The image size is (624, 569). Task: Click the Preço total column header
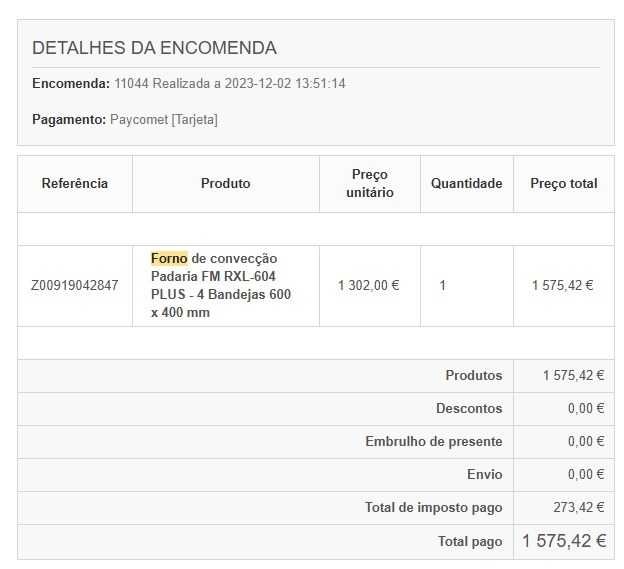point(564,184)
